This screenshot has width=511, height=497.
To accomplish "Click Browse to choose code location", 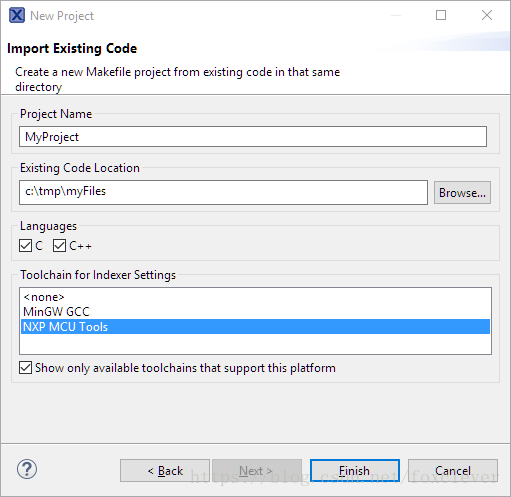I will click(462, 193).
